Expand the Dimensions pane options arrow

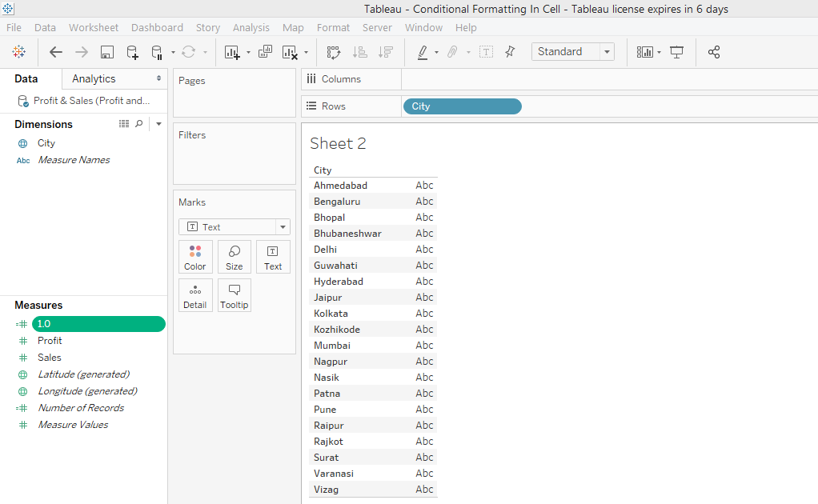(x=158, y=124)
